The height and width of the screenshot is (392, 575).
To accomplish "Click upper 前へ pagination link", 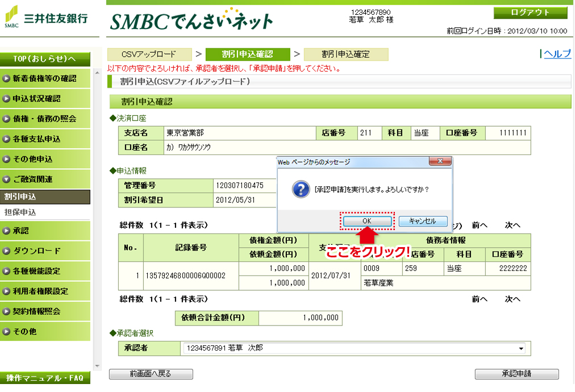I will (x=480, y=225).
